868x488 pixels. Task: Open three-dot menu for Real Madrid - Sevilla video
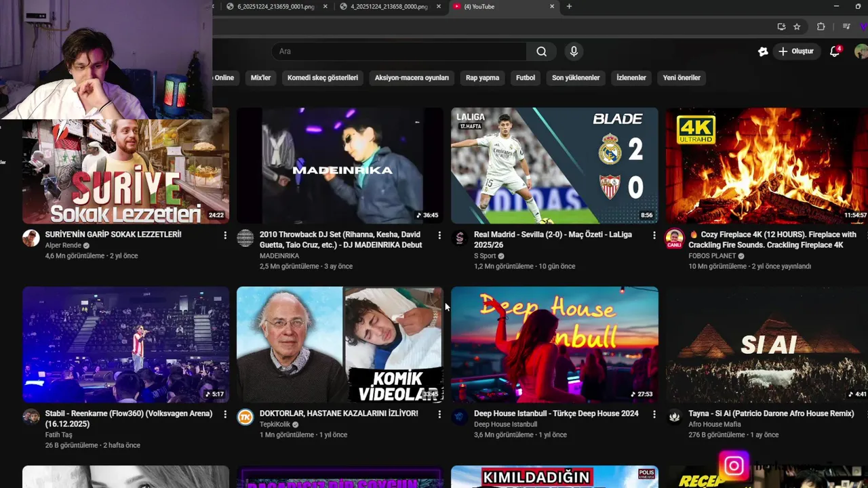coord(654,235)
